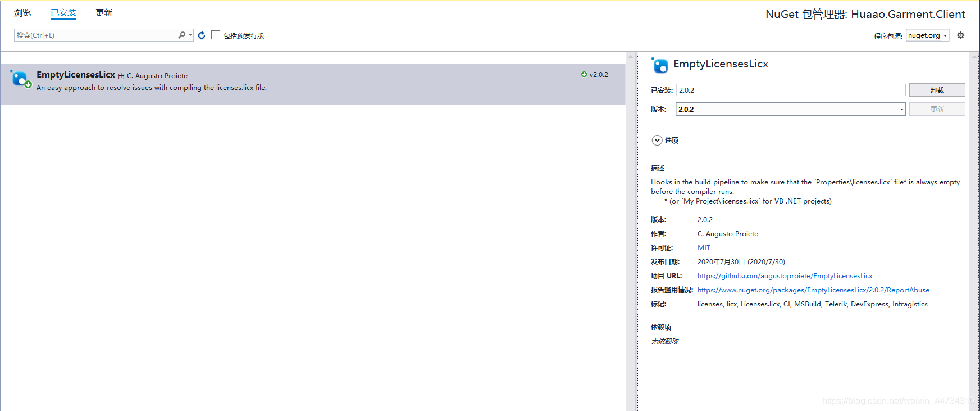Open the ReportAbuse nuget.org link

pyautogui.click(x=813, y=290)
